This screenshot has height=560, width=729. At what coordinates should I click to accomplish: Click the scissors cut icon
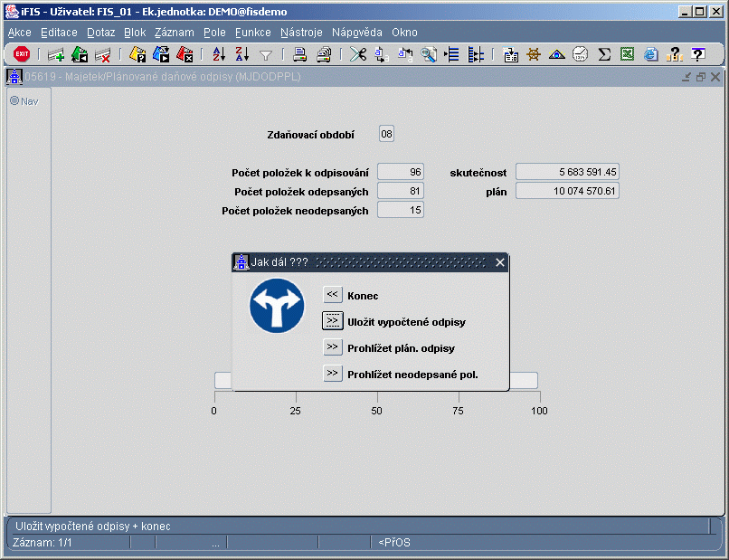point(358,55)
